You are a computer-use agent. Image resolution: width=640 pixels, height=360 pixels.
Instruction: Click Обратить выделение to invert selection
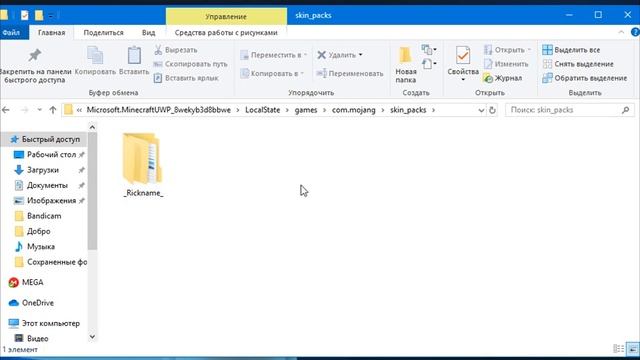[584, 78]
